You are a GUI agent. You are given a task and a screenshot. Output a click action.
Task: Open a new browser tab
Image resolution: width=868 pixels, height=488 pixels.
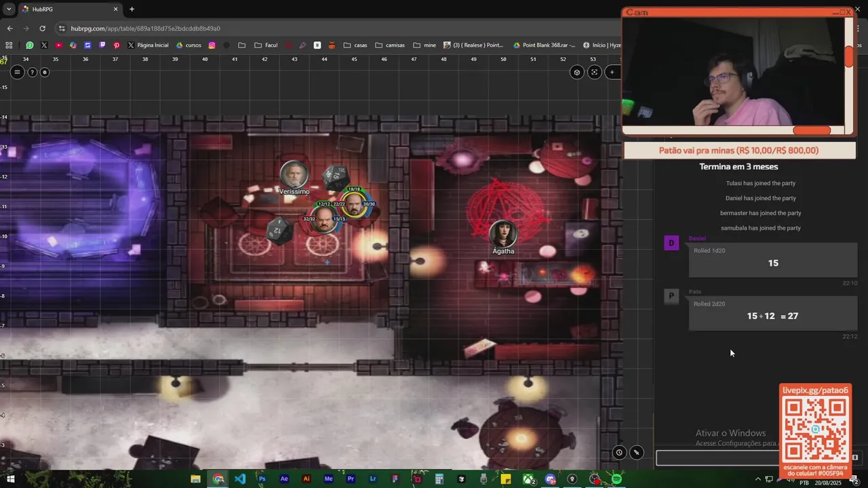click(132, 9)
